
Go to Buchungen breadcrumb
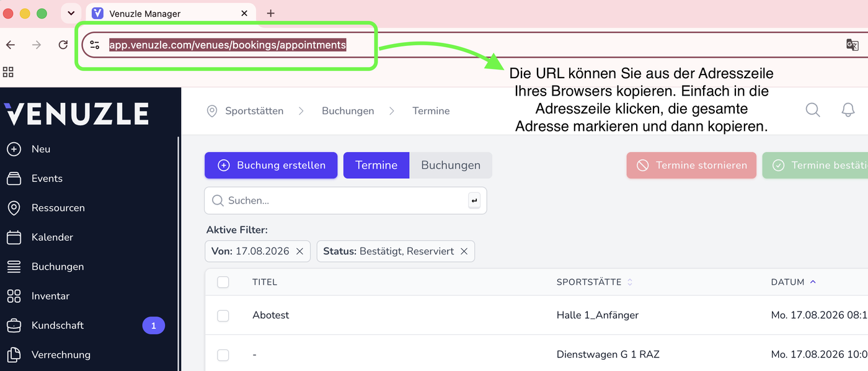click(x=348, y=111)
